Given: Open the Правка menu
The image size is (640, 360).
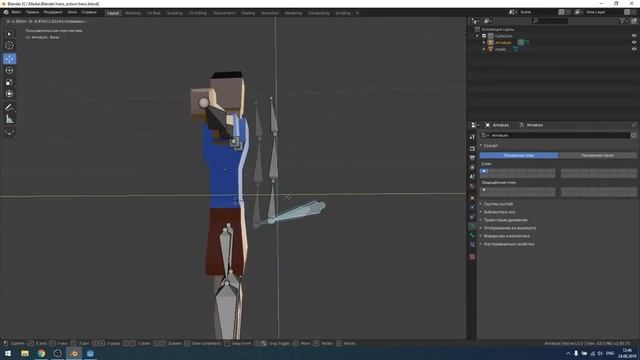Looking at the screenshot, I should coord(32,12).
